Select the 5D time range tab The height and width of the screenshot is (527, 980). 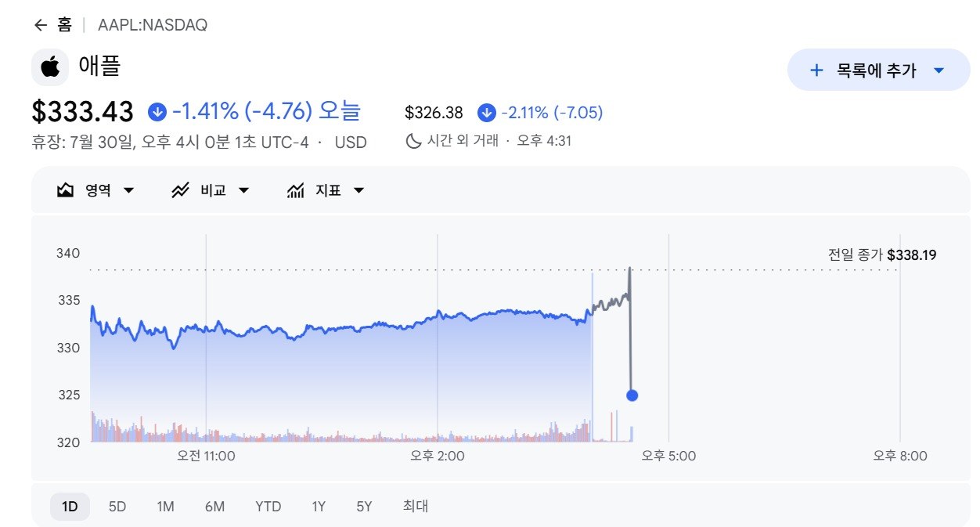(117, 506)
